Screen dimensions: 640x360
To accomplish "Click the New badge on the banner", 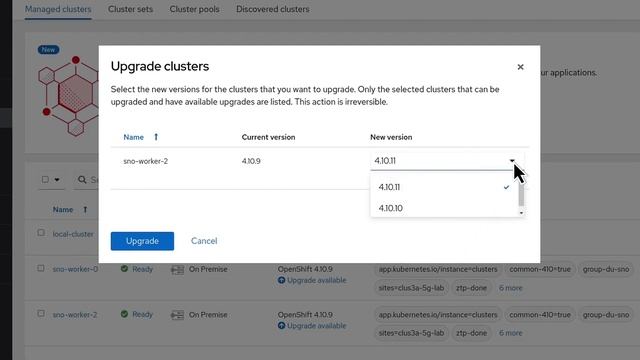I will click(48, 49).
